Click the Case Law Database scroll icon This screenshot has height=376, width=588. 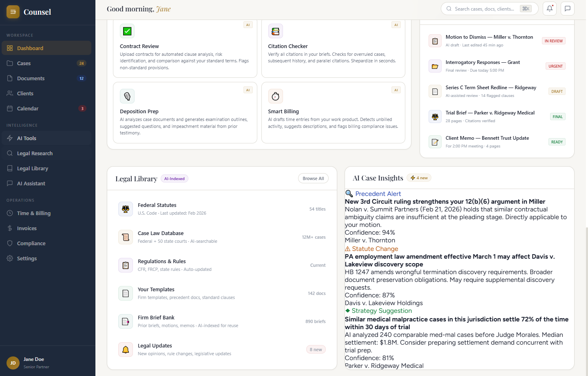point(126,237)
